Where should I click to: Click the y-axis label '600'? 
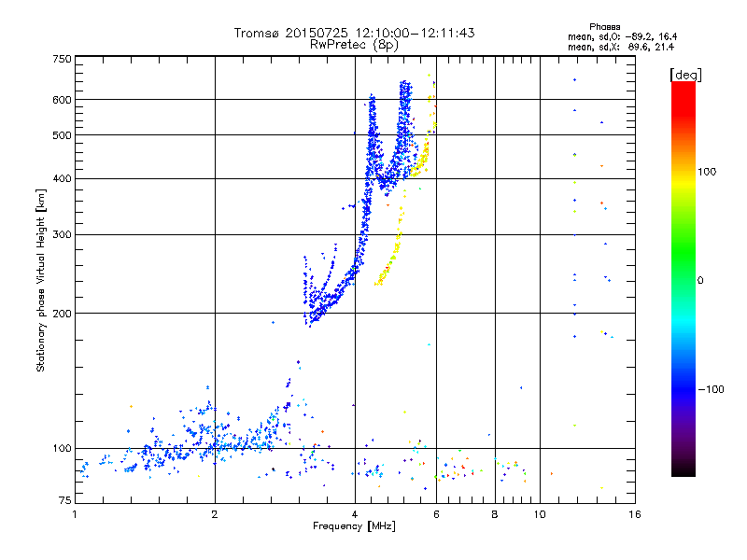[x=63, y=100]
